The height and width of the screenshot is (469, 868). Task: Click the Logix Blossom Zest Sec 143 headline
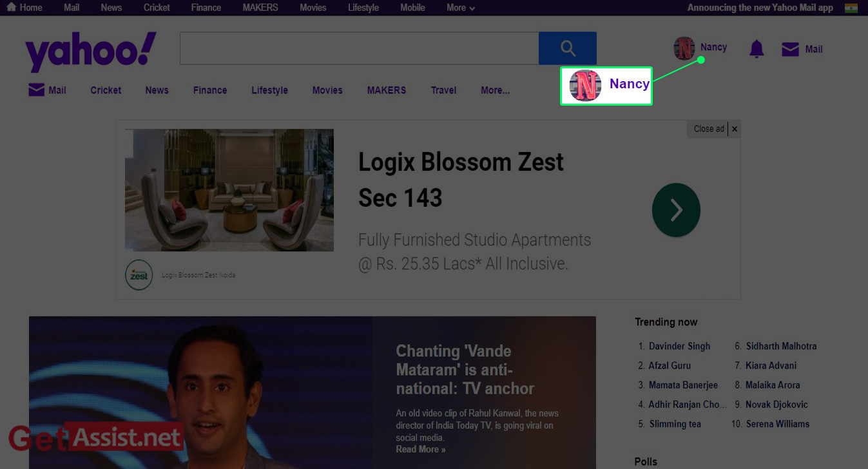tap(461, 180)
